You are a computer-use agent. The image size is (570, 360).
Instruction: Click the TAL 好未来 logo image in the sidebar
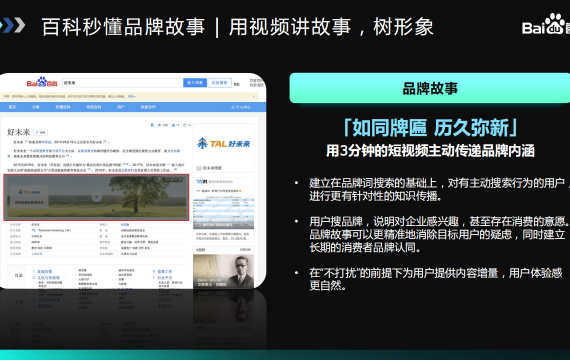point(224,144)
